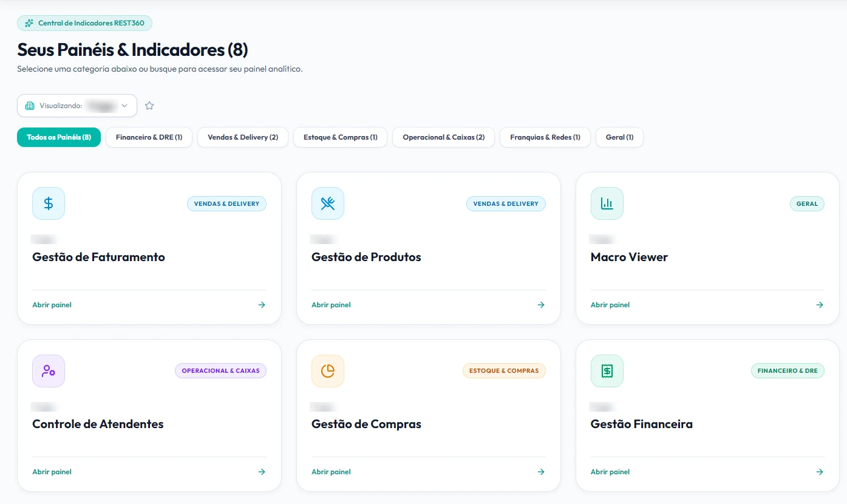Screen dimensions: 847x504
Task: Click the Geral tag on Macro Viewer card
Action: 807,203
